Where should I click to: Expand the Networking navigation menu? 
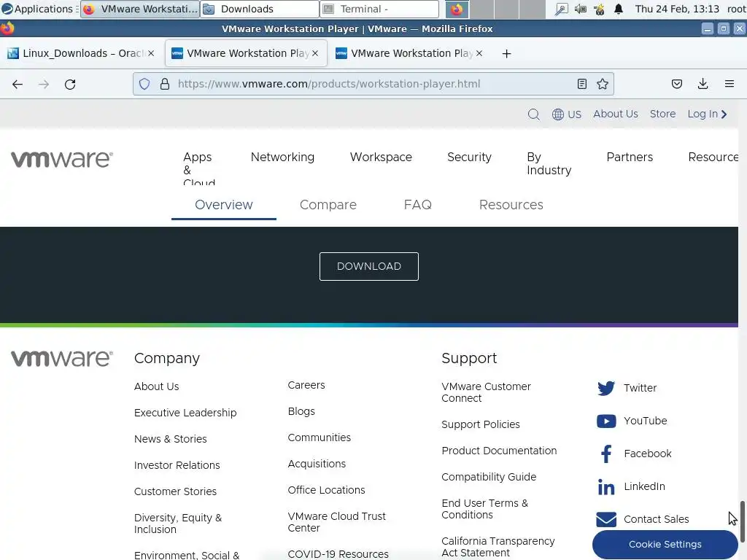point(282,157)
